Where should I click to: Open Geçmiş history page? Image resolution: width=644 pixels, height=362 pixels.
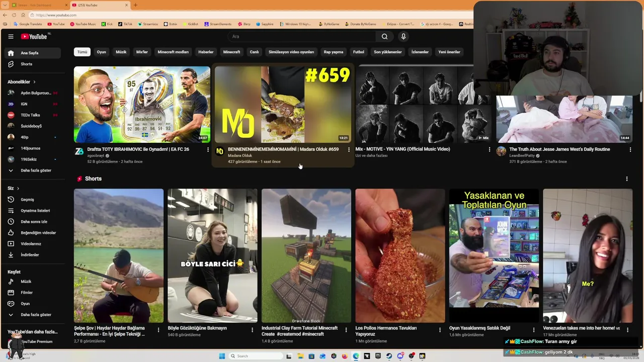click(x=33, y=200)
